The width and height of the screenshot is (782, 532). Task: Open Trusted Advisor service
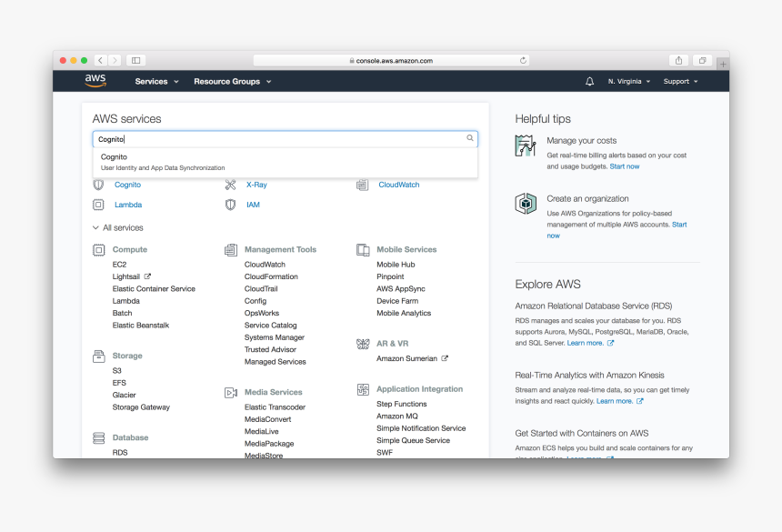[270, 349]
